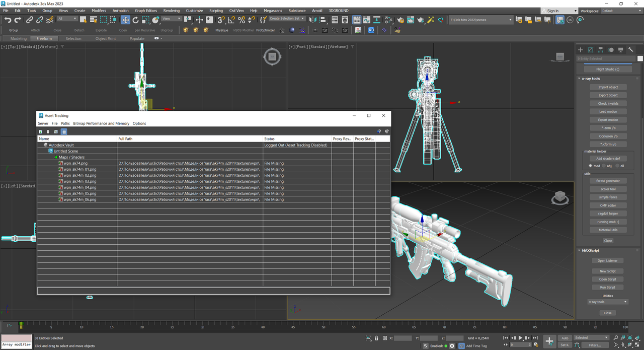Open the Curve Editor icon

367,20
